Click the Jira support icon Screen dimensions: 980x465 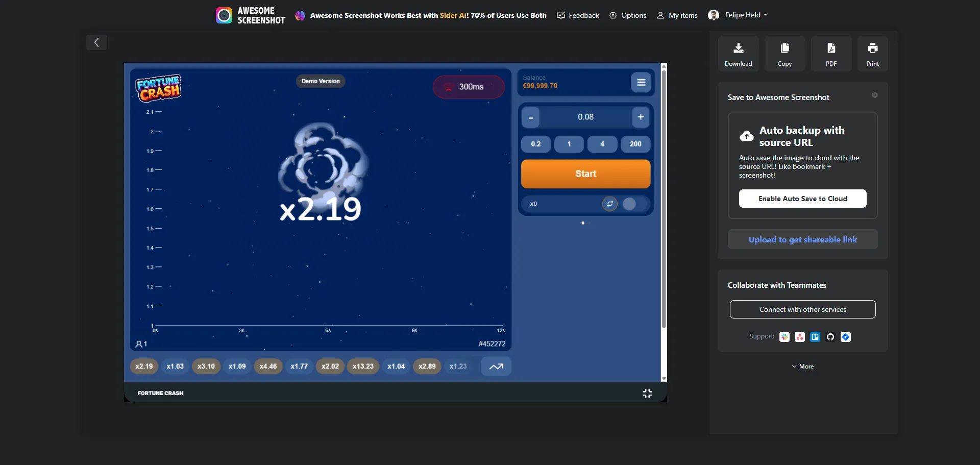click(846, 337)
